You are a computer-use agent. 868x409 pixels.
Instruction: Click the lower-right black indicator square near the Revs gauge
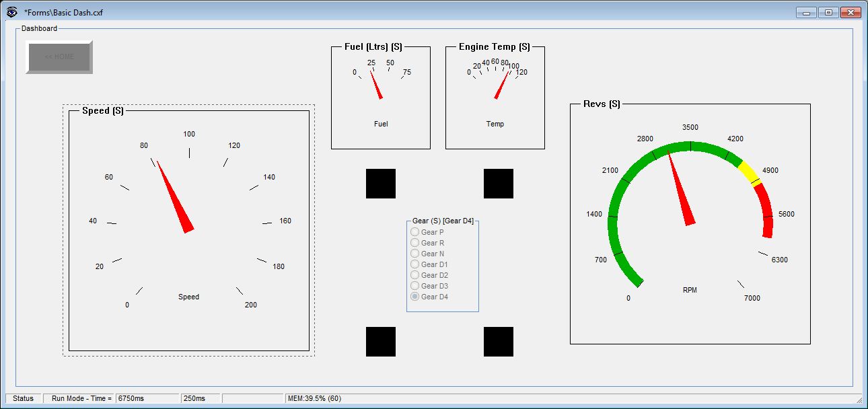point(498,342)
